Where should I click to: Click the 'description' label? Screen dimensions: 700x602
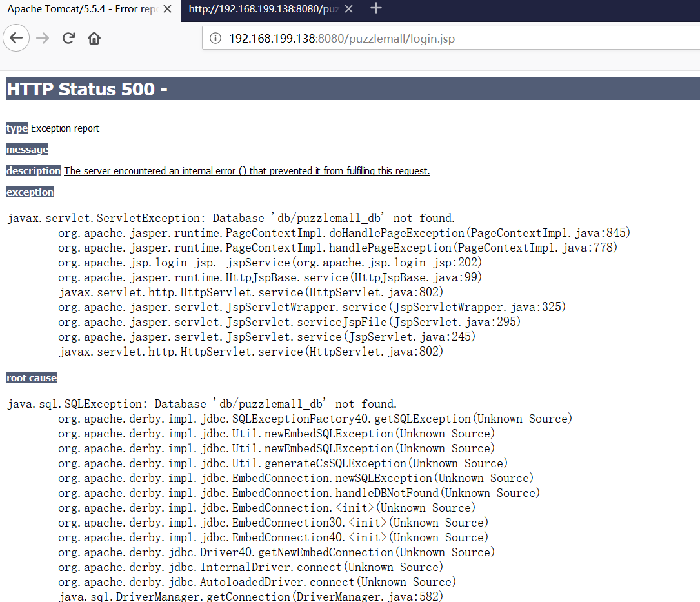34,171
